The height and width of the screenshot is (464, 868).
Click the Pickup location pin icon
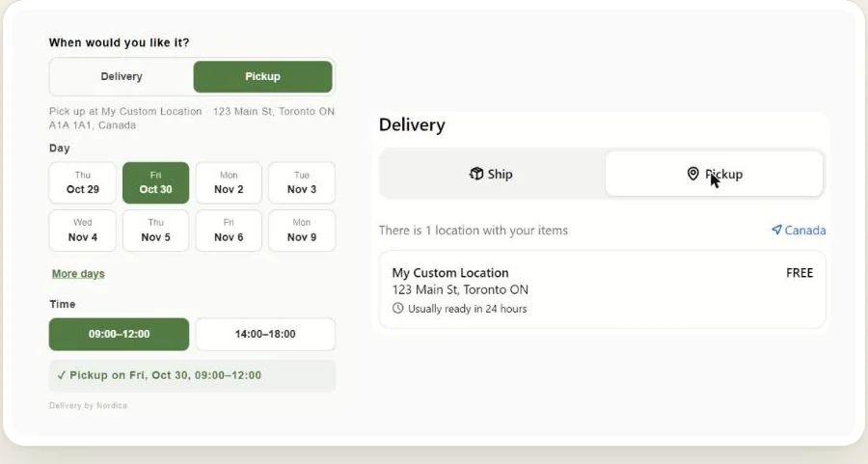pos(692,174)
